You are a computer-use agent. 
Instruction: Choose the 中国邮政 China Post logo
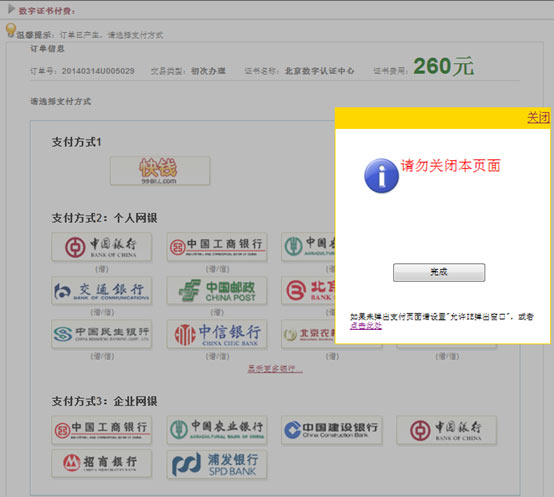217,291
